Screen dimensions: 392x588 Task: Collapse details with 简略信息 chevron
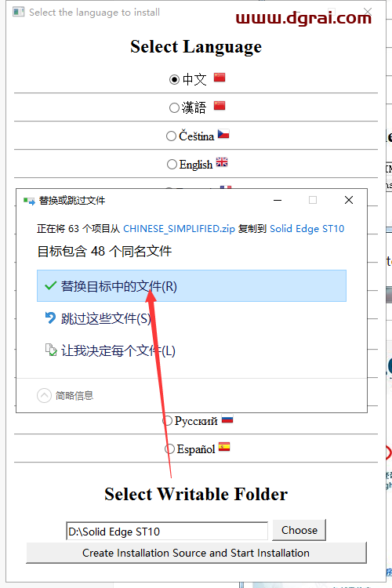tap(44, 395)
